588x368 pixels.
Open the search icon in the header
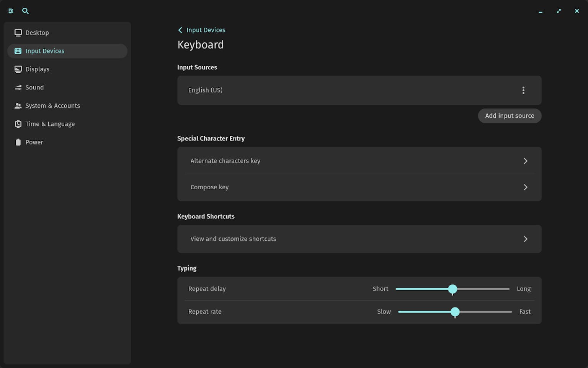tap(25, 11)
